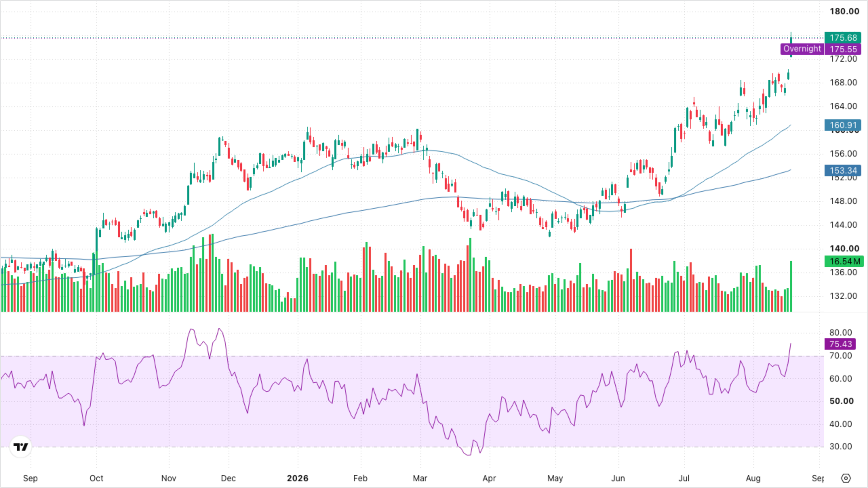Screen dimensions: 868x488
Task: Click the 50.00 RSI axis label
Action: click(x=842, y=401)
